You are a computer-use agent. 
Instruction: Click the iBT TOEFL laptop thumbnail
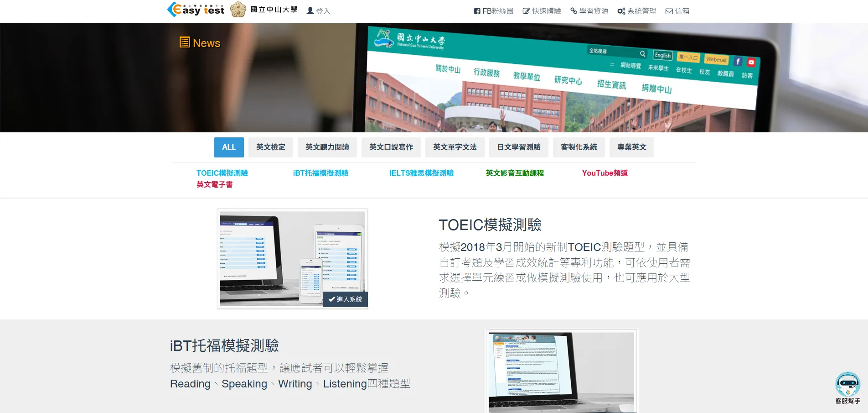click(561, 371)
